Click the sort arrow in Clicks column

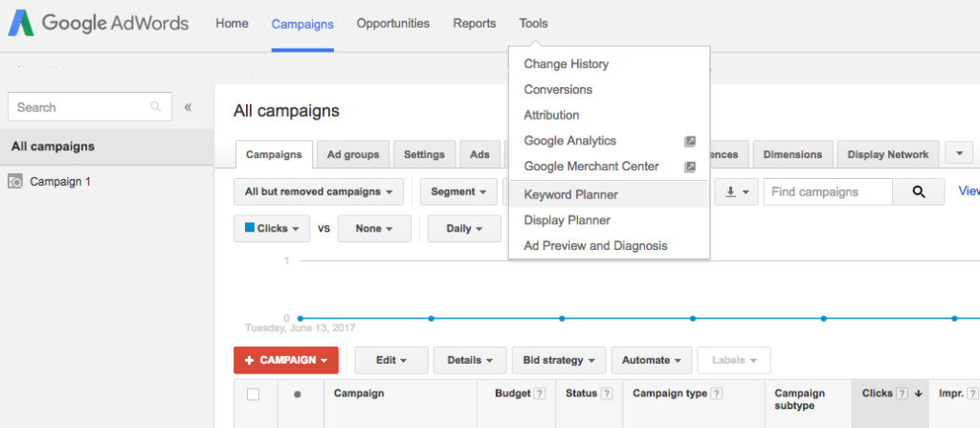point(918,394)
